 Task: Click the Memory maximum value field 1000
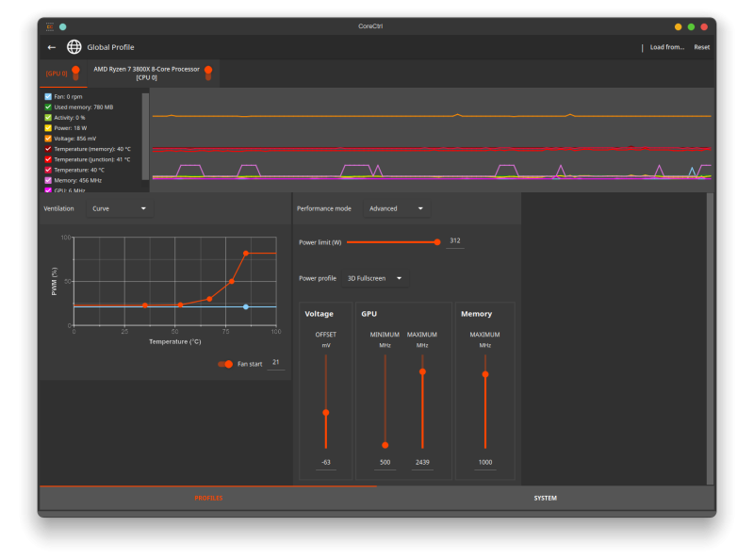[x=485, y=463]
